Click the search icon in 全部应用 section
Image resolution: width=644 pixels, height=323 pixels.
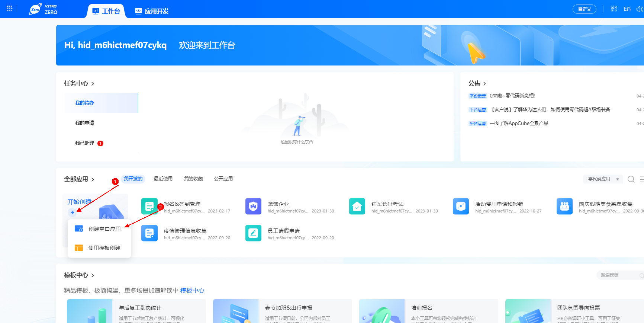[631, 179]
